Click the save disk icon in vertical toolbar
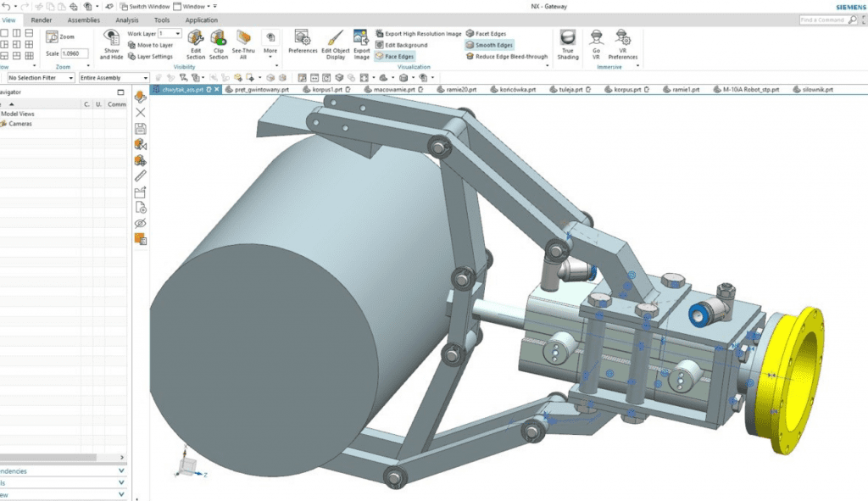The width and height of the screenshot is (868, 501). (x=141, y=129)
